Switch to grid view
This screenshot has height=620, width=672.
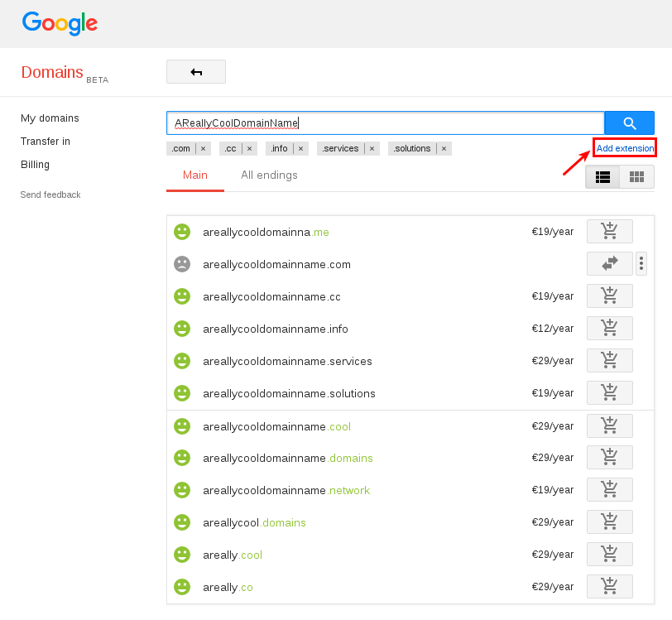[x=636, y=176]
